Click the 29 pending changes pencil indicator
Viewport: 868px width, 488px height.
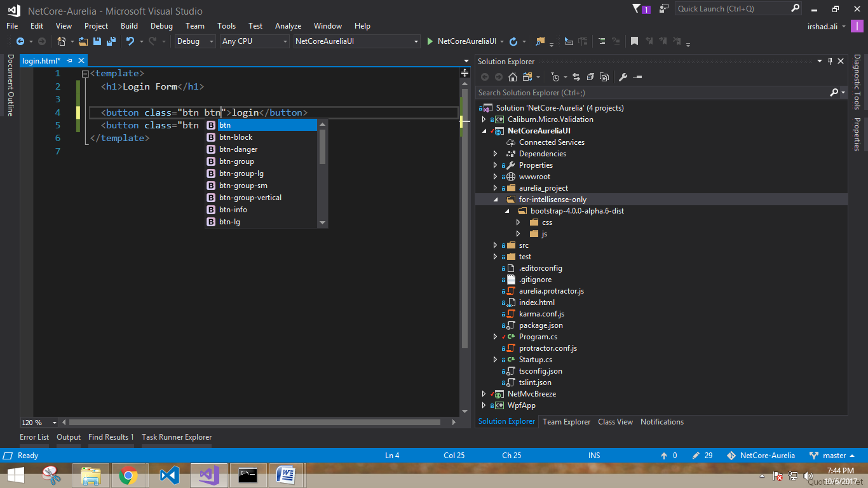(703, 456)
